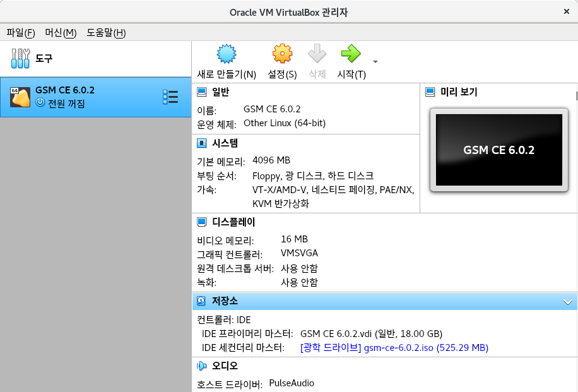The width and height of the screenshot is (578, 392).
Task: Open the Storage (저장소) section heading
Action: (225, 301)
